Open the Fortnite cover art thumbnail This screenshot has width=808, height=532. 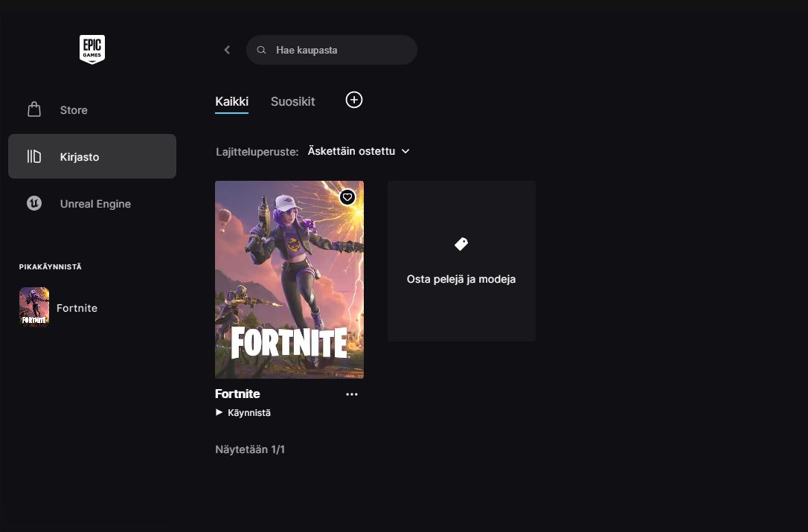point(289,280)
